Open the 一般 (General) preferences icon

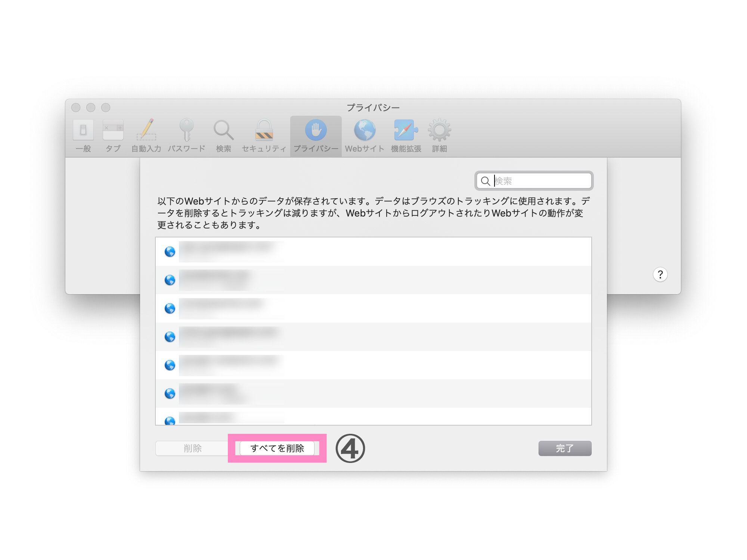[83, 130]
